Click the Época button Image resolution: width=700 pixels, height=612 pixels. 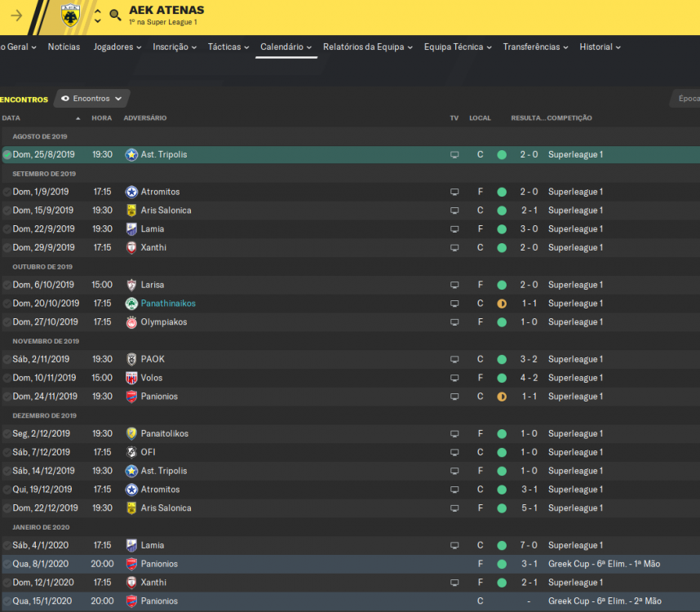pos(688,99)
